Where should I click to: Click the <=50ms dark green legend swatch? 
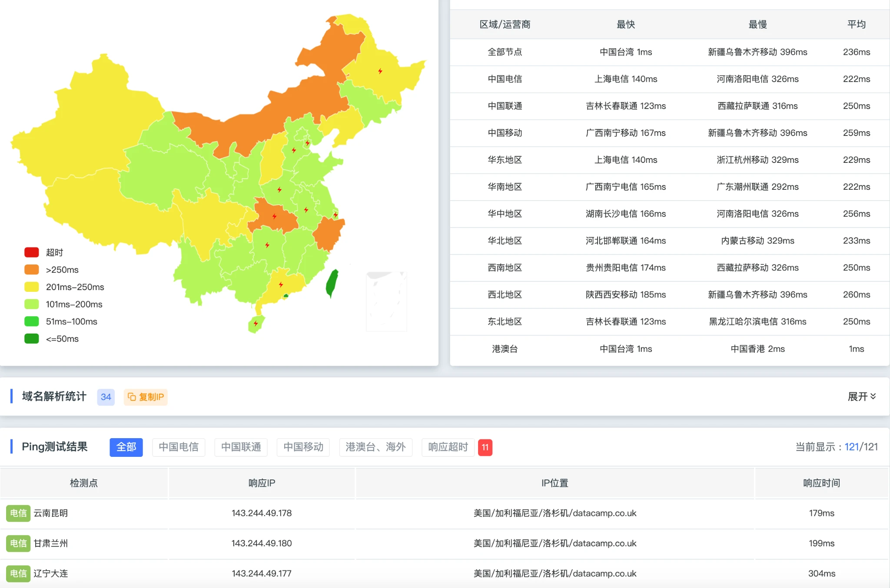[32, 339]
